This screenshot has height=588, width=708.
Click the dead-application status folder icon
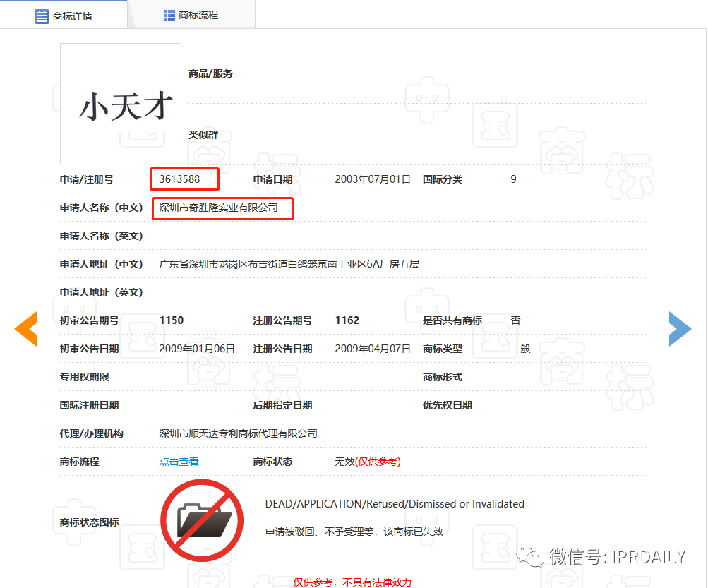click(202, 520)
